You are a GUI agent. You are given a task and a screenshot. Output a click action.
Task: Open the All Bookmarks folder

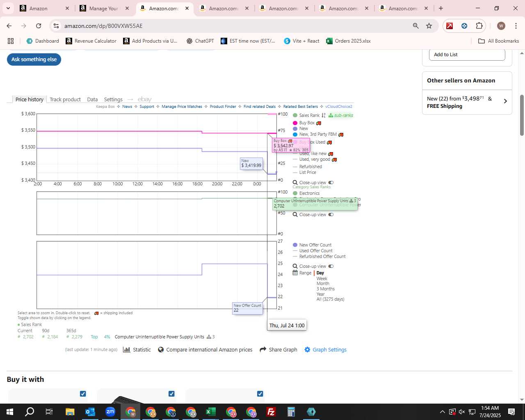499,41
